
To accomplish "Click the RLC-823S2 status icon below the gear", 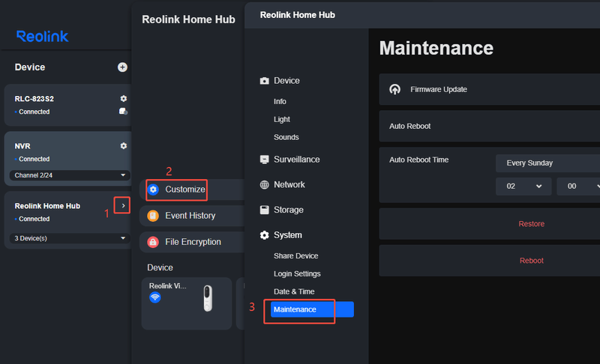I will pyautogui.click(x=123, y=111).
